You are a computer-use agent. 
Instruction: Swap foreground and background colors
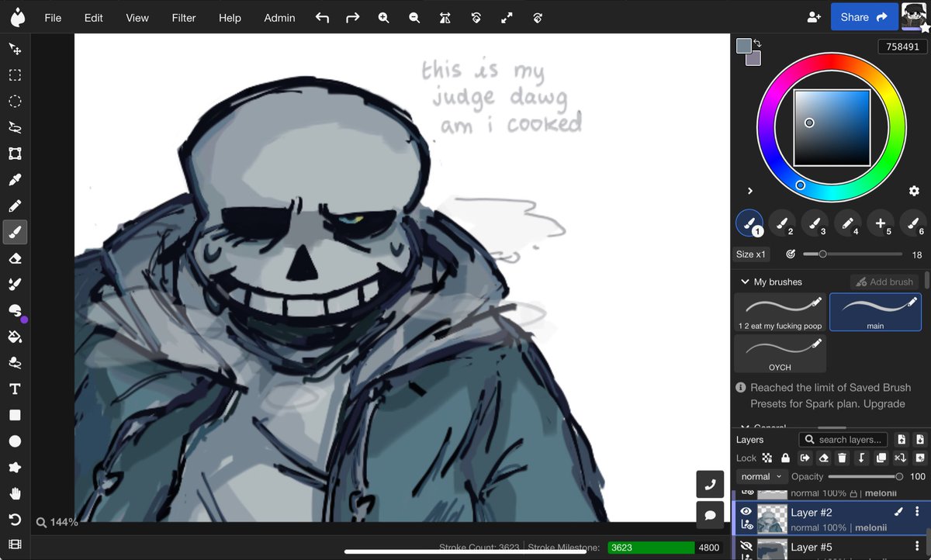point(757,43)
